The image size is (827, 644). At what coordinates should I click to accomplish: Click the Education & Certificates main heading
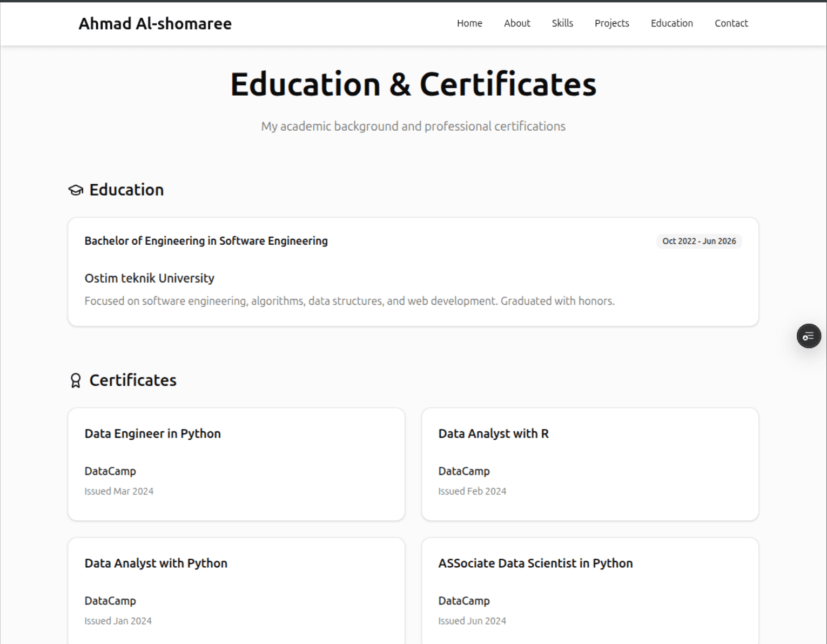(413, 84)
